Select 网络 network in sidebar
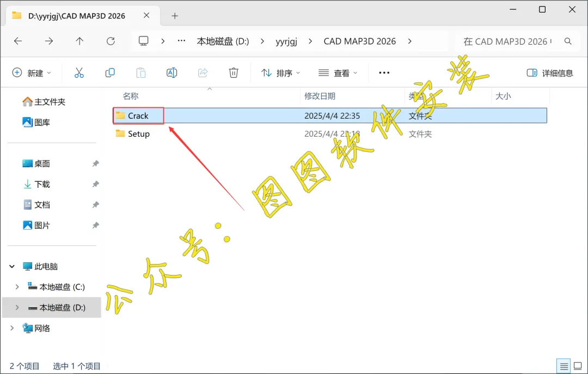This screenshot has height=374, width=588. [36, 328]
